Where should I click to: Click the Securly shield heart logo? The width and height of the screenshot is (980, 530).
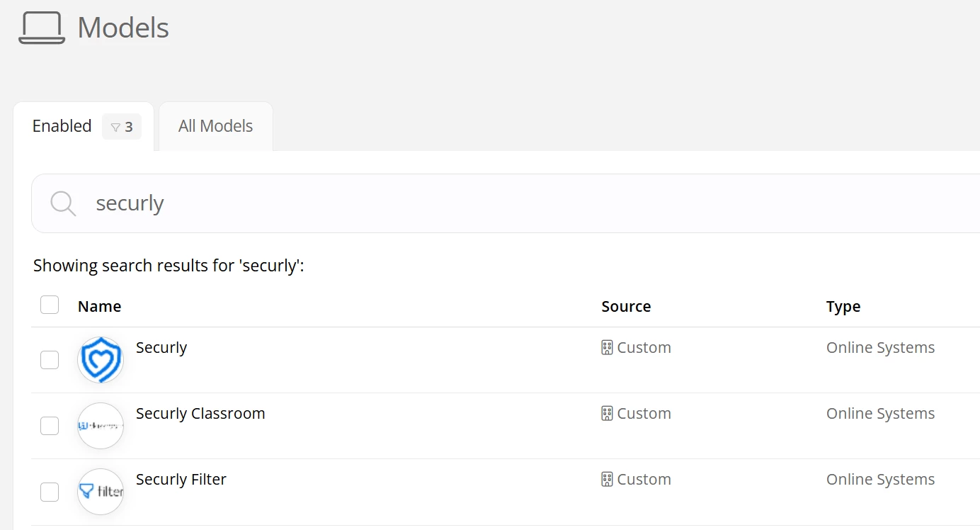(101, 360)
